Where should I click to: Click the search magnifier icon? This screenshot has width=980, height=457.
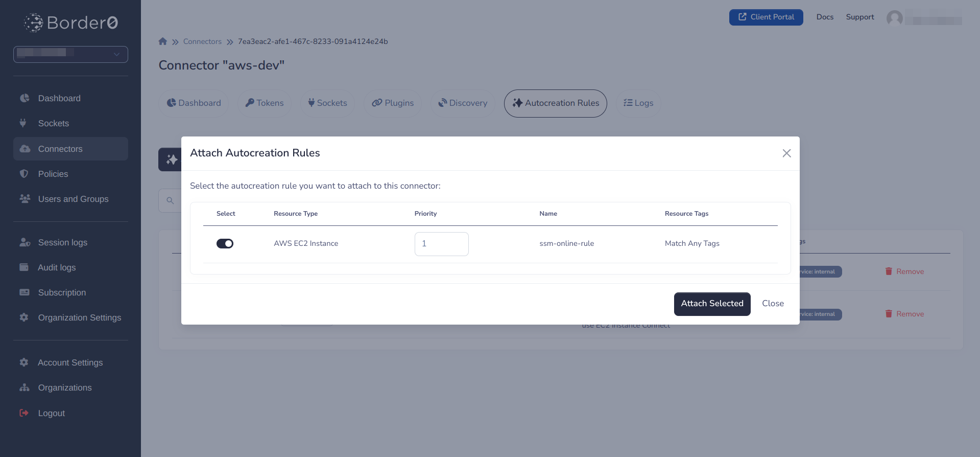point(170,201)
